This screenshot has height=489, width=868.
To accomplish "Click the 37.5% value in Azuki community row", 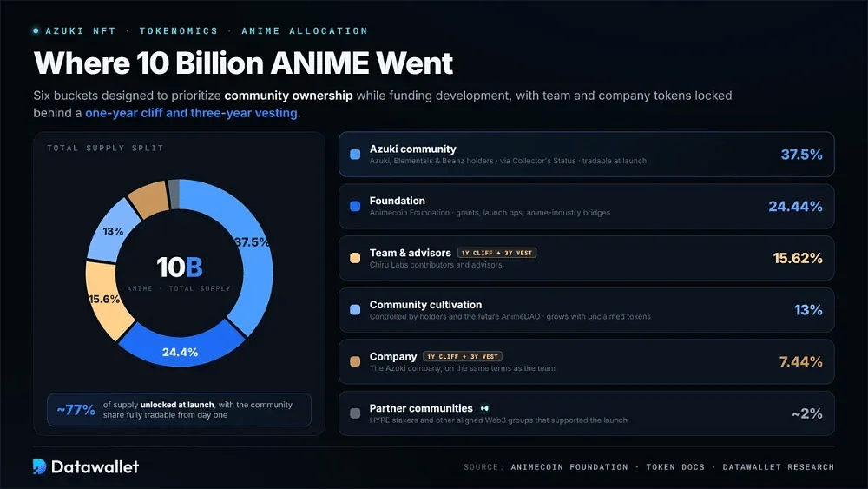I will click(801, 155).
